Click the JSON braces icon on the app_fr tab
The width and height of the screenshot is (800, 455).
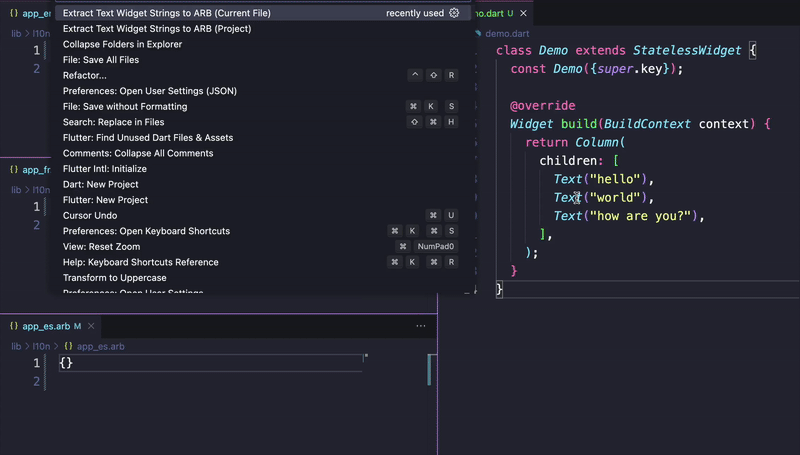[x=13, y=170]
